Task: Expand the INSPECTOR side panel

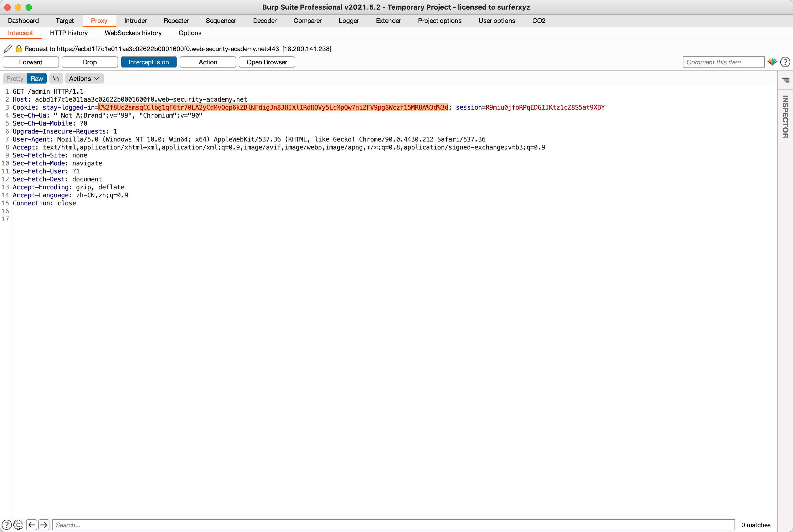Action: point(785,117)
